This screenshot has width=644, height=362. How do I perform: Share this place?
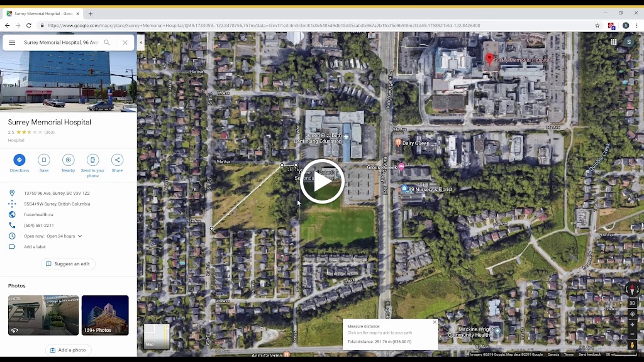coord(117,163)
